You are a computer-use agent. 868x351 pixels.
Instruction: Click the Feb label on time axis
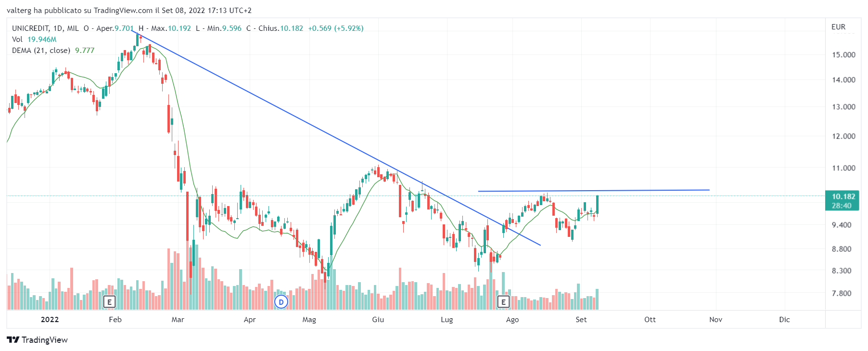[x=115, y=320]
